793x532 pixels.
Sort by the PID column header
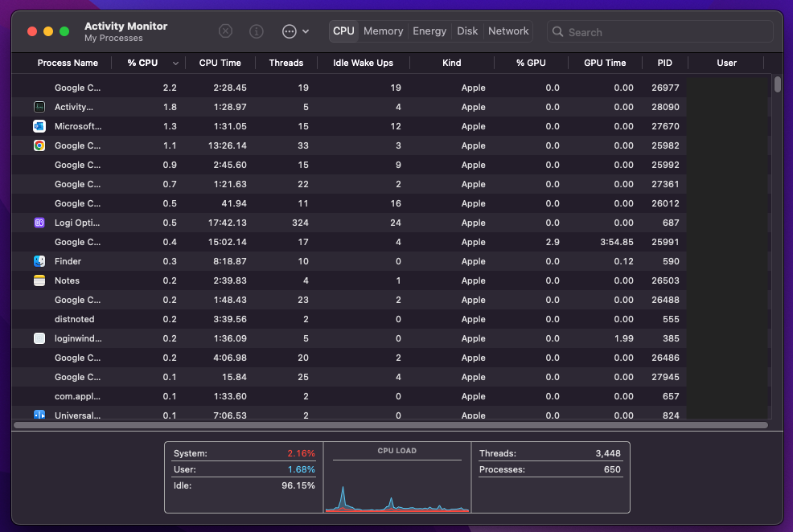coord(664,63)
